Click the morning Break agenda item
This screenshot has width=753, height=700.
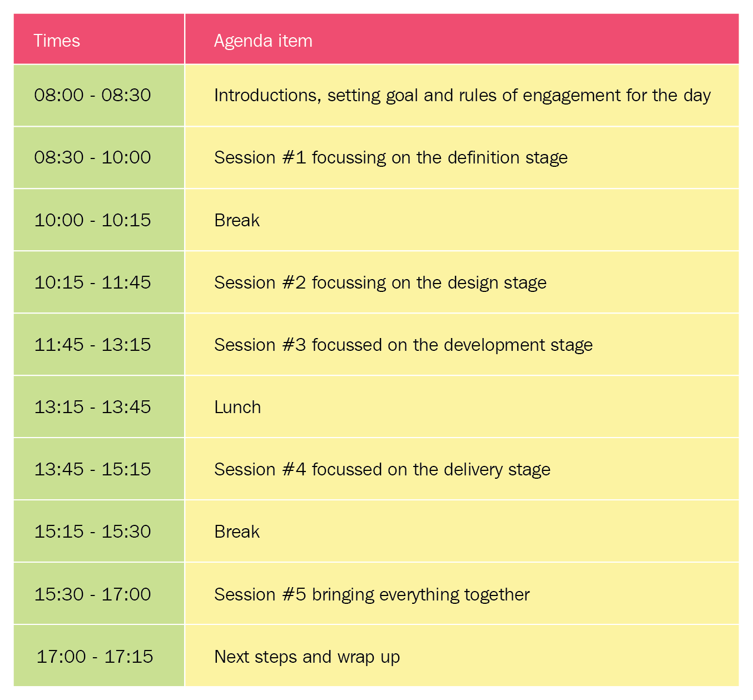coord(237,220)
